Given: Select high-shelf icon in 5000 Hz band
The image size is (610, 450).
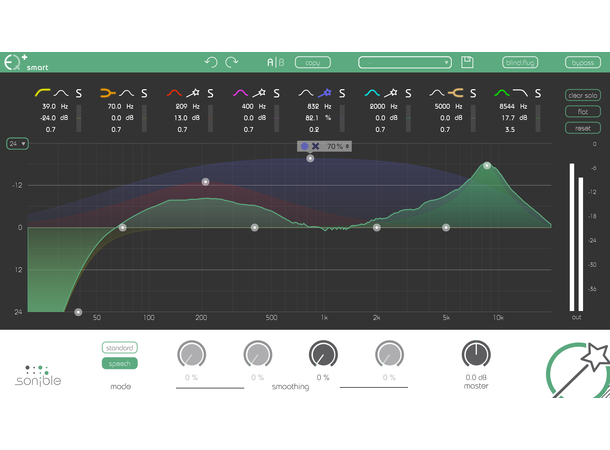Looking at the screenshot, I should click(456, 93).
